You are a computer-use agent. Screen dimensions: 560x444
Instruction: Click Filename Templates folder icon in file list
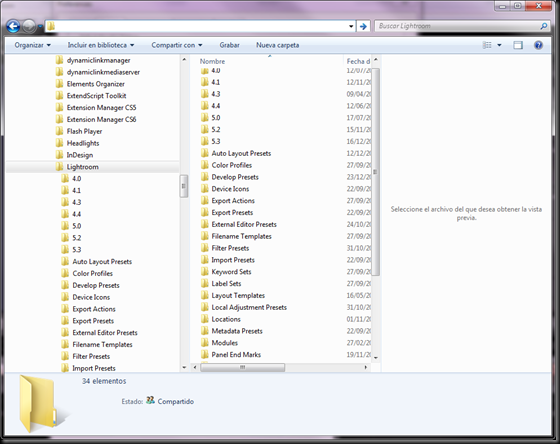[205, 236]
